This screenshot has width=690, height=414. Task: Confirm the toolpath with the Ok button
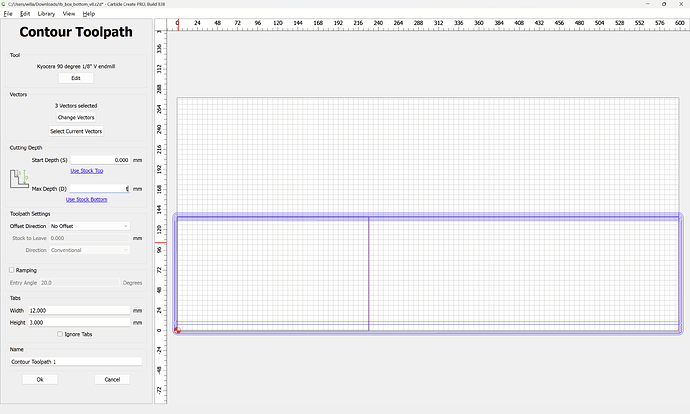click(40, 380)
